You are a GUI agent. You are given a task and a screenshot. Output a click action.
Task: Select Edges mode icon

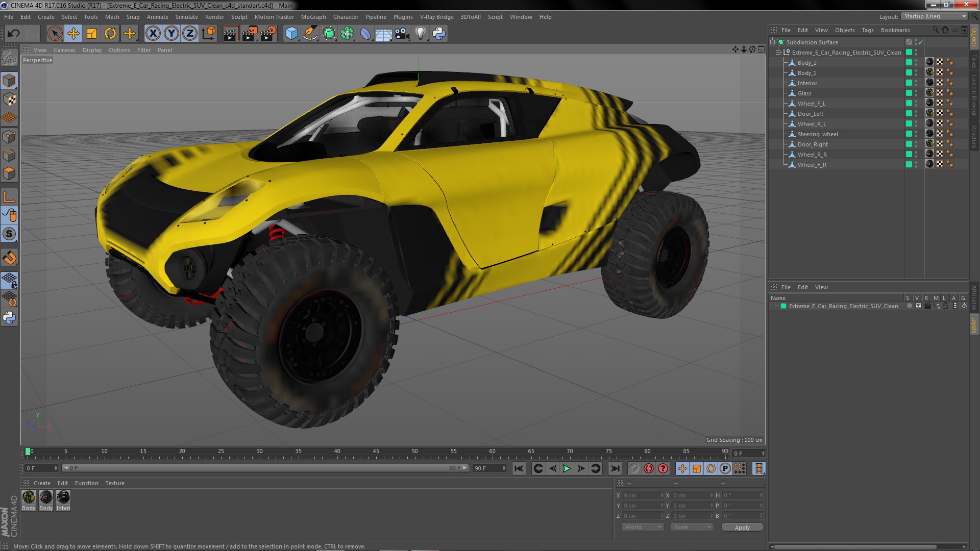(x=9, y=155)
